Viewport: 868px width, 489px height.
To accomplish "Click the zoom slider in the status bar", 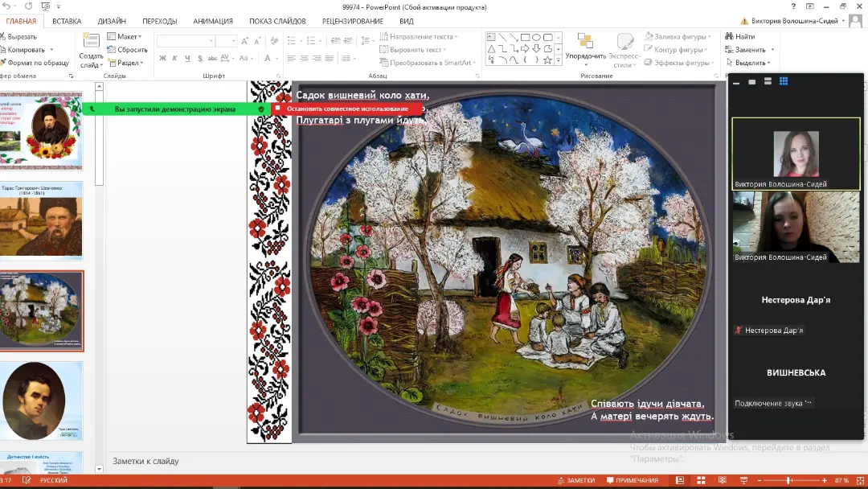I will point(788,481).
